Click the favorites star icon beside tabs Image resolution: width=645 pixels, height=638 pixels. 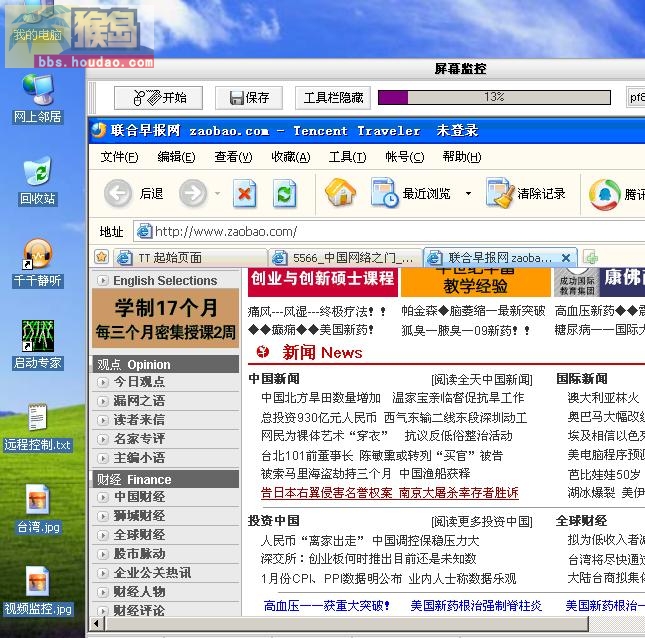point(101,257)
